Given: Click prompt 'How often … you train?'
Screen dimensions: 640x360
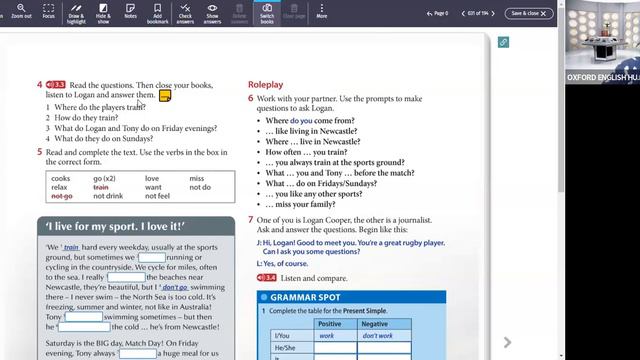Looking at the screenshot, I should (306, 152).
